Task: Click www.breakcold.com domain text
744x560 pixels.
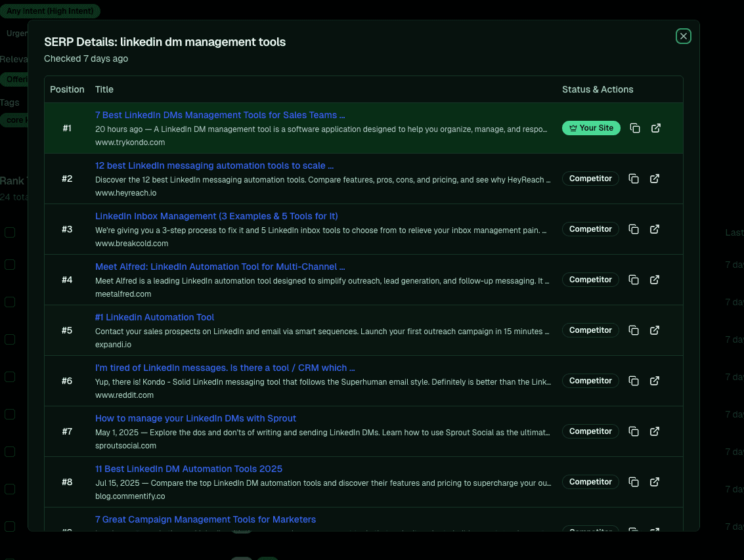Action: 131,244
